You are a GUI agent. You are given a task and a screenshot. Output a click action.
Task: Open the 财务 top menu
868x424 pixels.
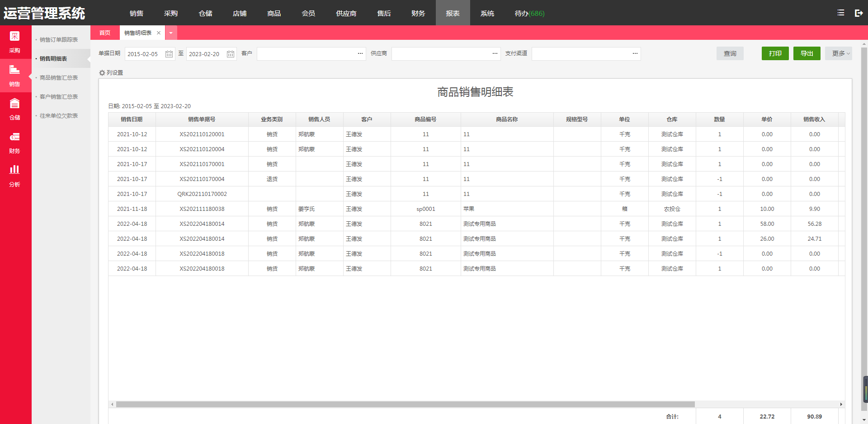418,13
